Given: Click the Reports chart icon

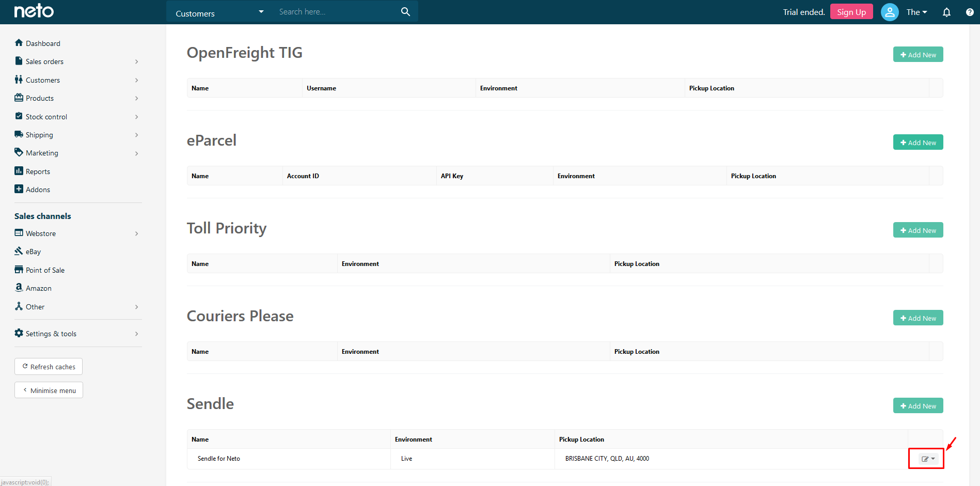Looking at the screenshot, I should 19,171.
